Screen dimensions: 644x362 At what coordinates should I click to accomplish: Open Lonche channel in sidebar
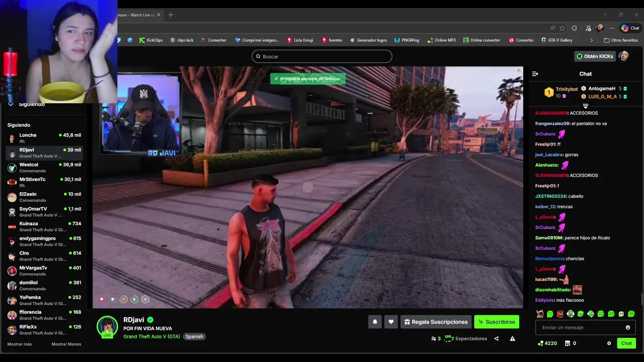(44, 138)
